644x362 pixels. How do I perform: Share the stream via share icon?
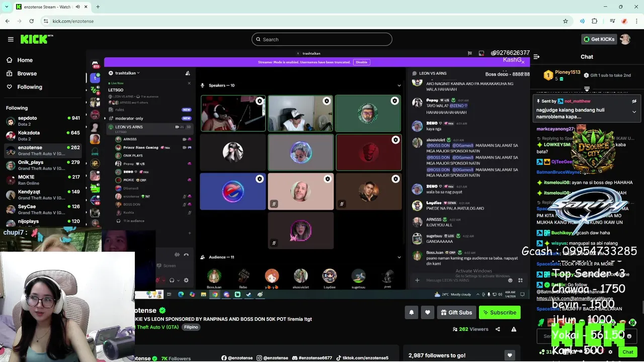point(498,329)
